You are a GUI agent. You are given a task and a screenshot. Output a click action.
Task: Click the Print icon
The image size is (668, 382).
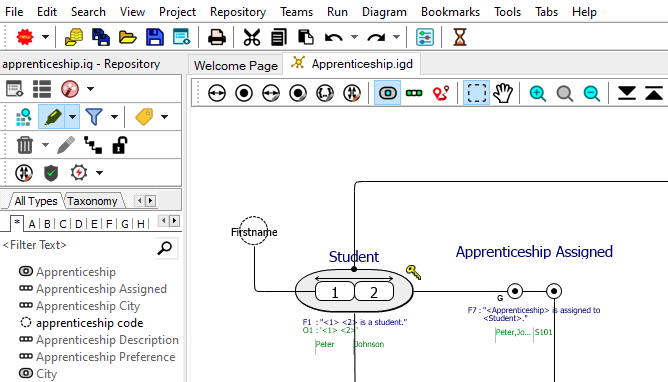216,37
